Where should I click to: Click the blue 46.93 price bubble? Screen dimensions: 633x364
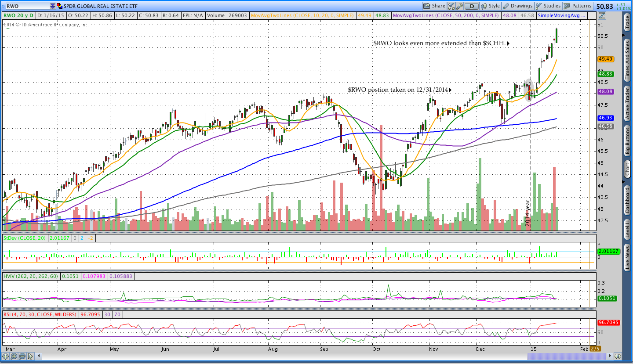[x=606, y=118]
